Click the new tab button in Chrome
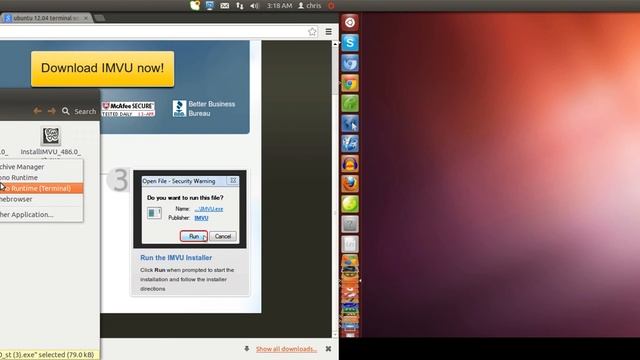The width and height of the screenshot is (640, 360). click(x=99, y=18)
